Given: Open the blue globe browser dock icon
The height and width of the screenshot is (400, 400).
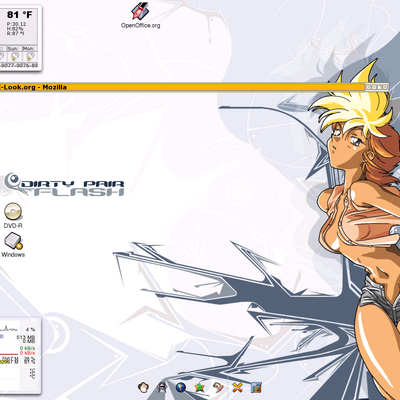Looking at the screenshot, I should coord(181,387).
